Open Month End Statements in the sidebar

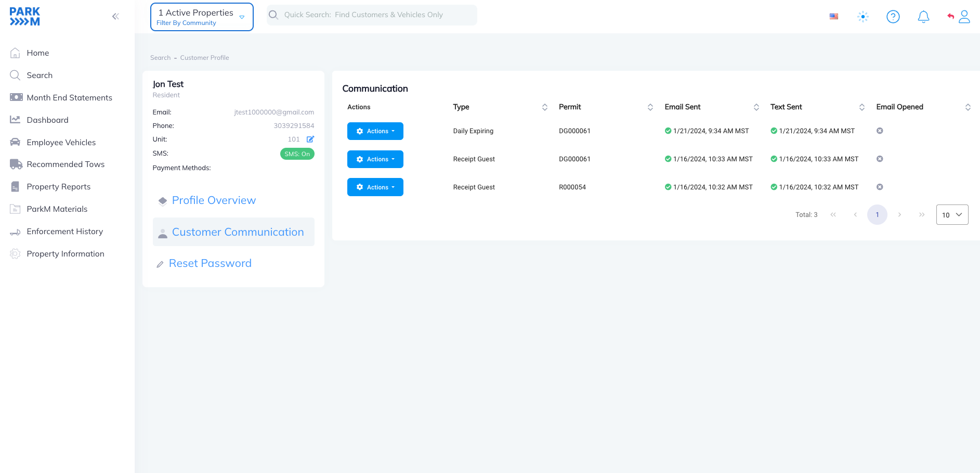pos(69,98)
